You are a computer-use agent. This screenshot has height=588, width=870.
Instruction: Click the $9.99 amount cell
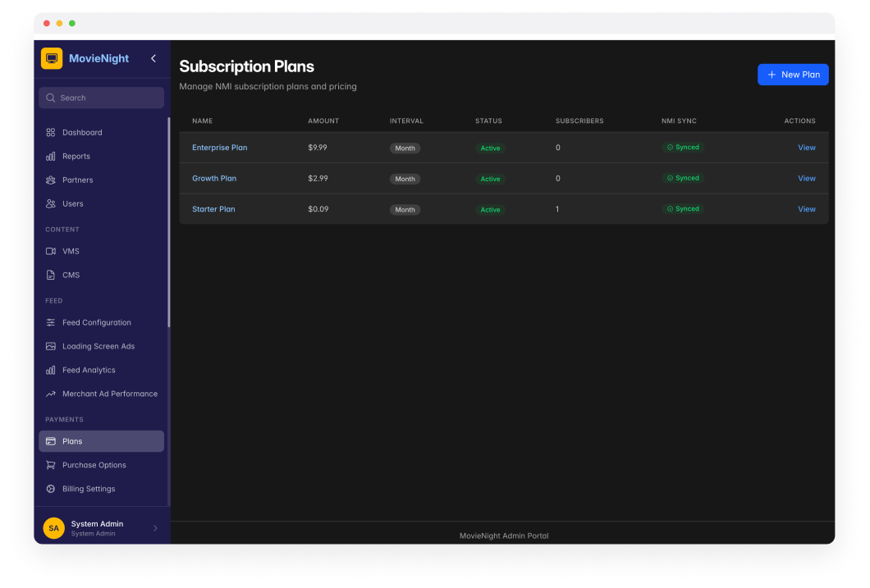(x=318, y=148)
